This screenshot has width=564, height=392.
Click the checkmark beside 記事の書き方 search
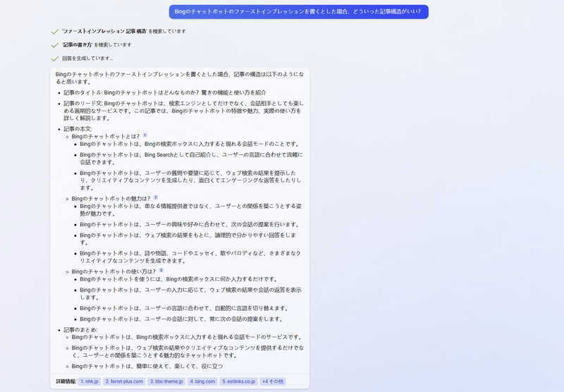(x=55, y=45)
